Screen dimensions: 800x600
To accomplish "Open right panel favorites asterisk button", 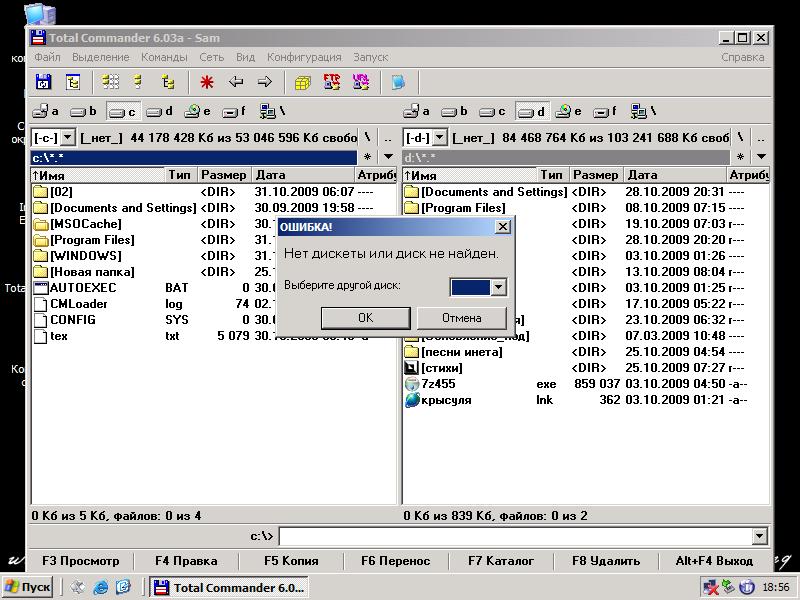I will pyautogui.click(x=740, y=157).
